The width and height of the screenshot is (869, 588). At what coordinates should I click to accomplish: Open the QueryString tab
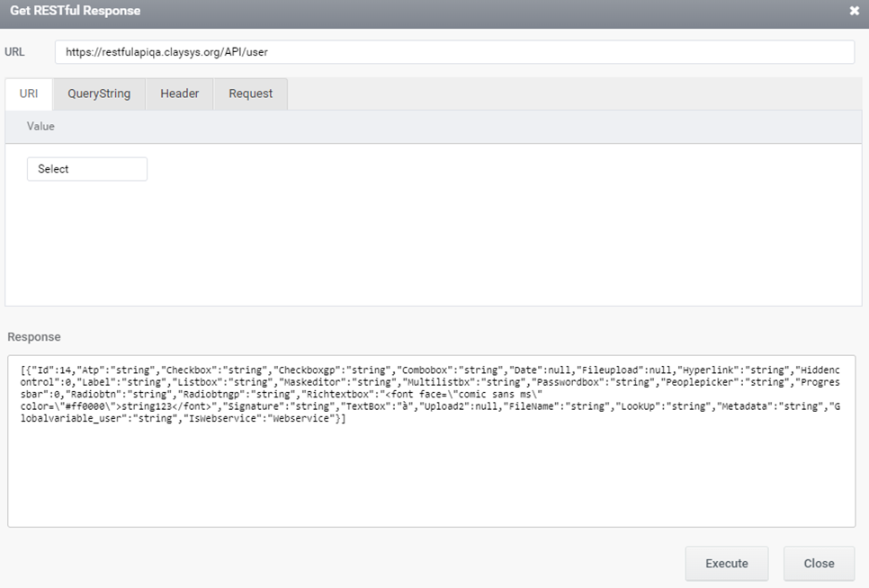[99, 94]
